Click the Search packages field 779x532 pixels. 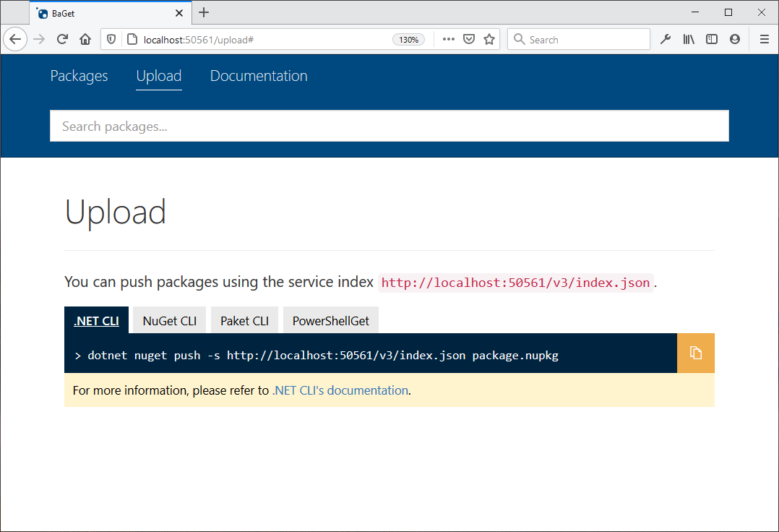[x=389, y=126]
